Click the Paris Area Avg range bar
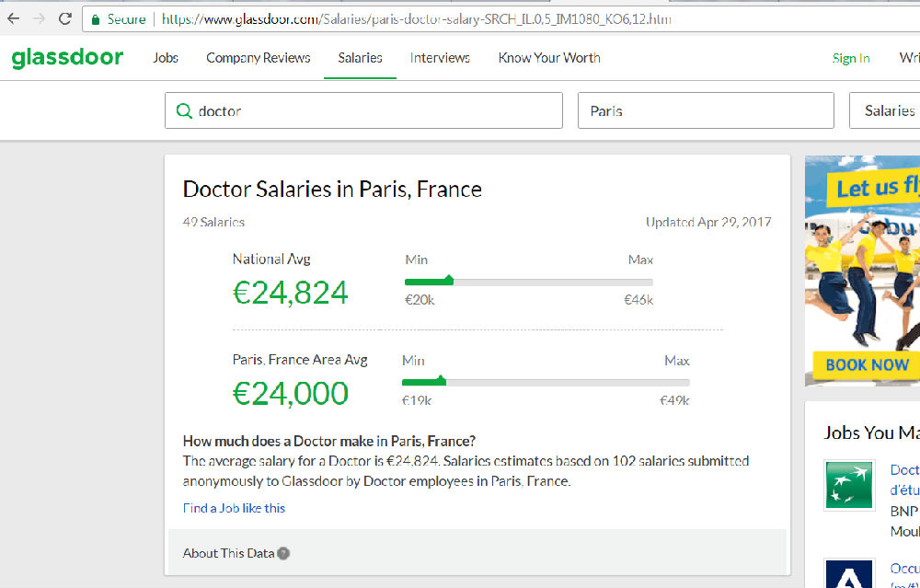920x588 pixels. point(546,382)
